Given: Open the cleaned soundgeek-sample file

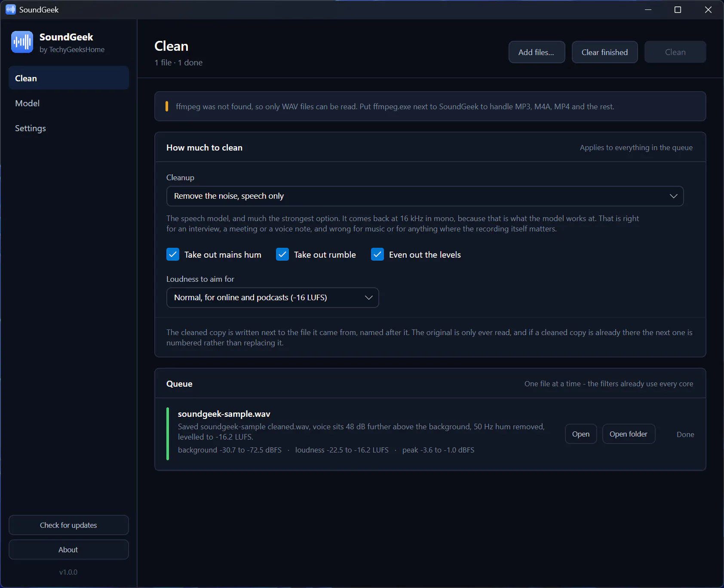Looking at the screenshot, I should tap(580, 434).
